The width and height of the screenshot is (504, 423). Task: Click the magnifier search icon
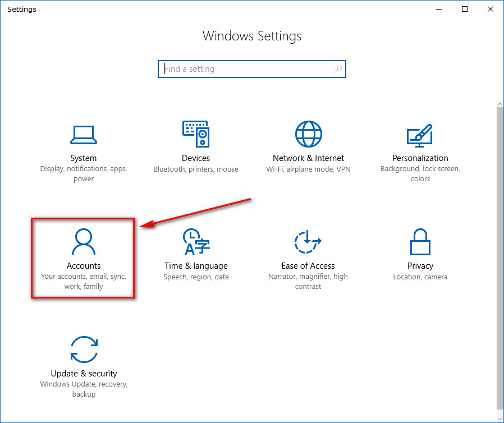click(x=338, y=69)
